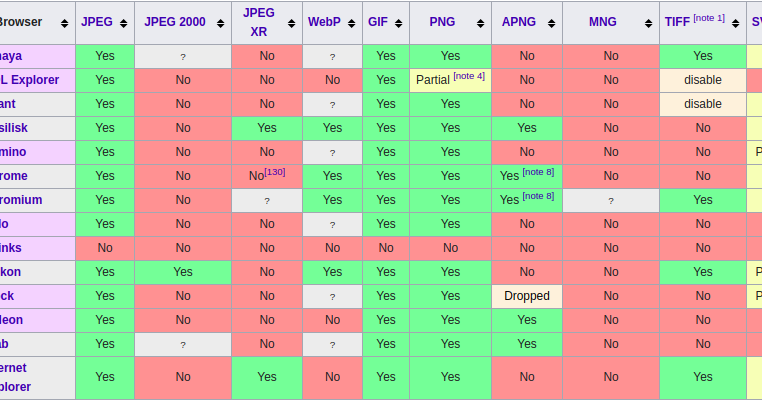The image size is (762, 400).
Task: Open the APNG header link
Action: click(519, 22)
